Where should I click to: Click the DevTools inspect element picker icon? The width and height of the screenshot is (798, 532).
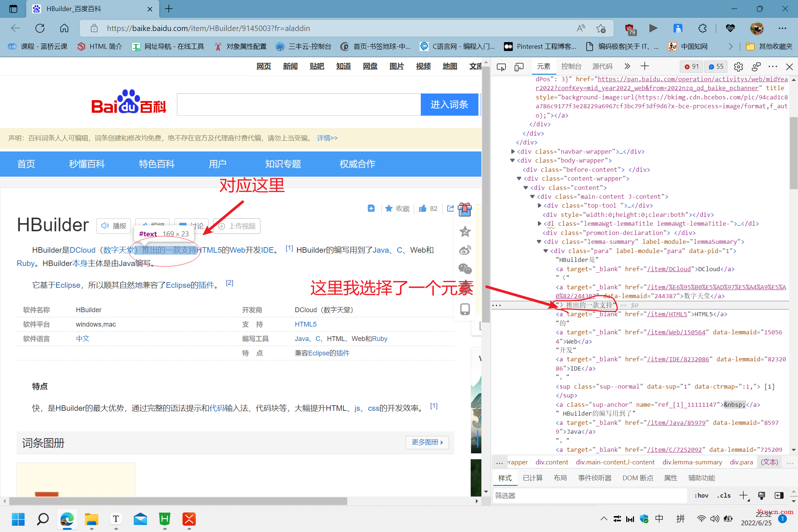coord(501,67)
